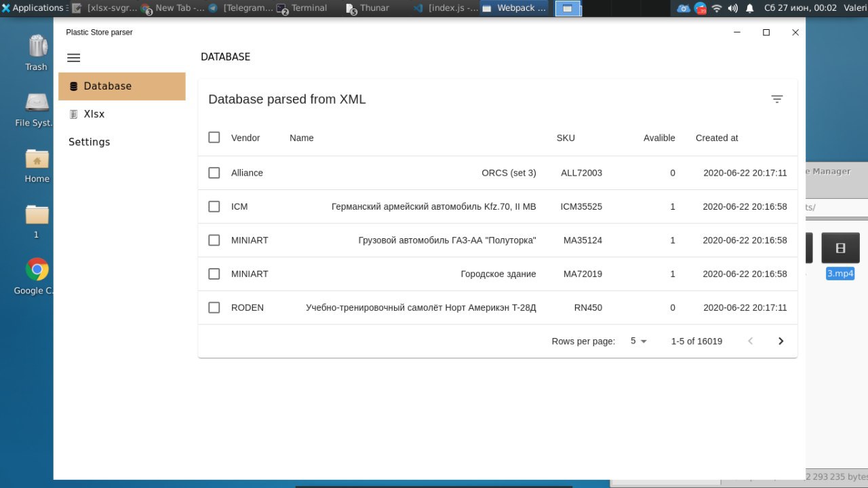Check the RODEN RN450 row checkbox
868x488 pixels.
pyautogui.click(x=214, y=307)
